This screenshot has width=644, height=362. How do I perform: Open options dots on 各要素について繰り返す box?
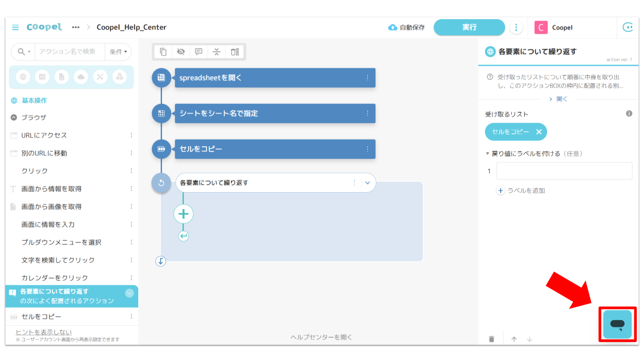click(x=354, y=183)
